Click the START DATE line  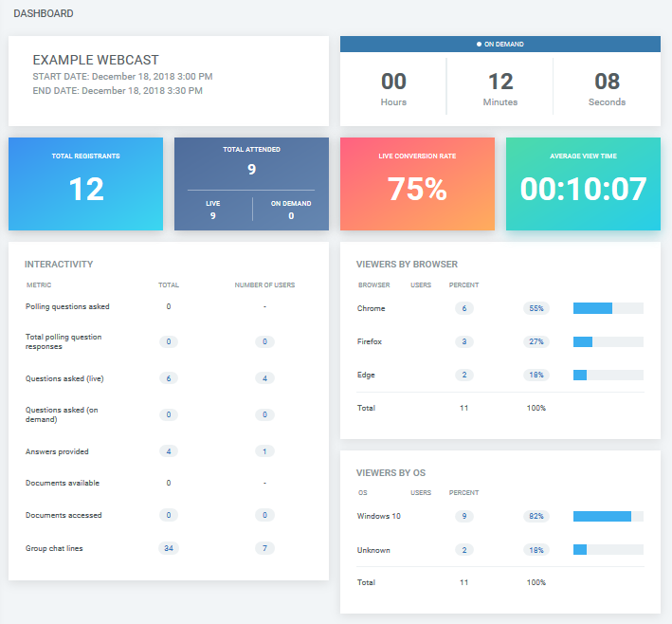point(122,76)
